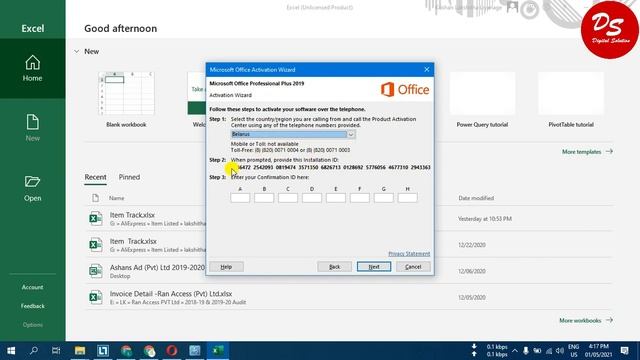
Task: Open the Privacy Statement link
Action: [x=409, y=254]
